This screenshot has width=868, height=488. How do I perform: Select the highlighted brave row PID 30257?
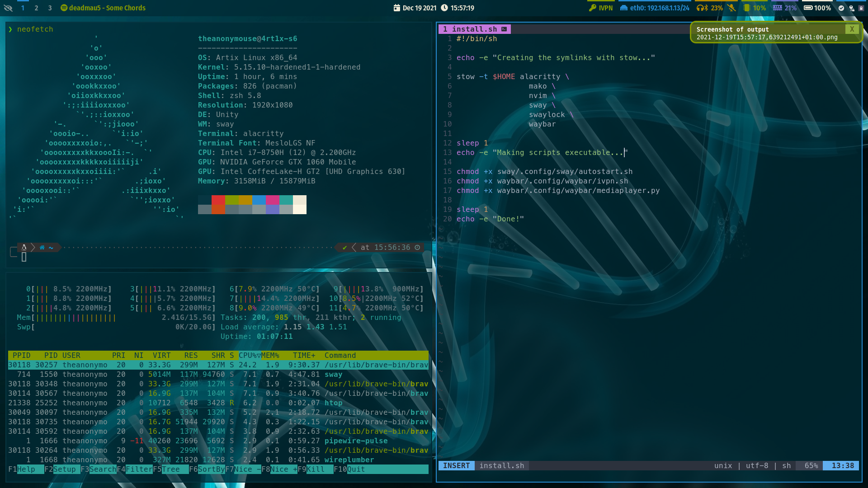click(x=218, y=365)
